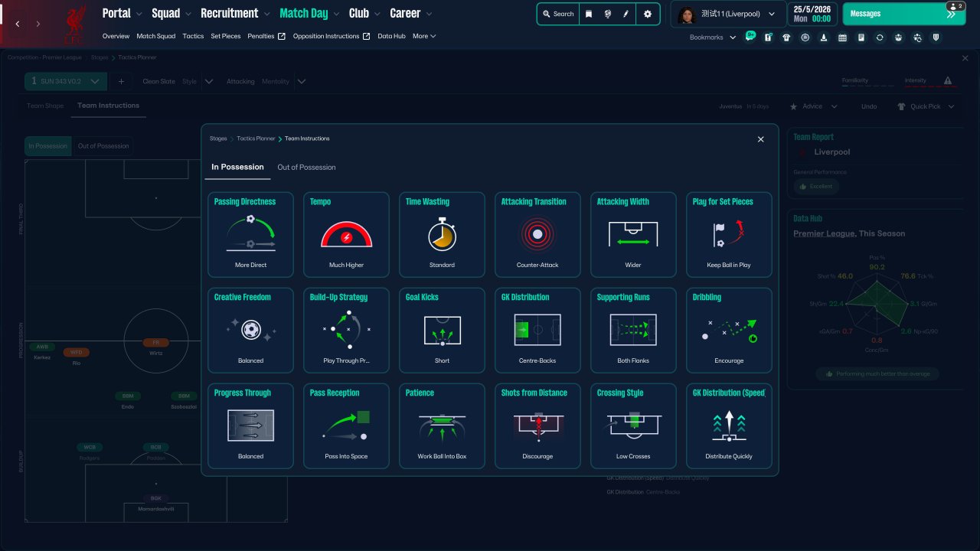
Task: Click the pencil notes icon in top toolbar
Action: pyautogui.click(x=626, y=14)
